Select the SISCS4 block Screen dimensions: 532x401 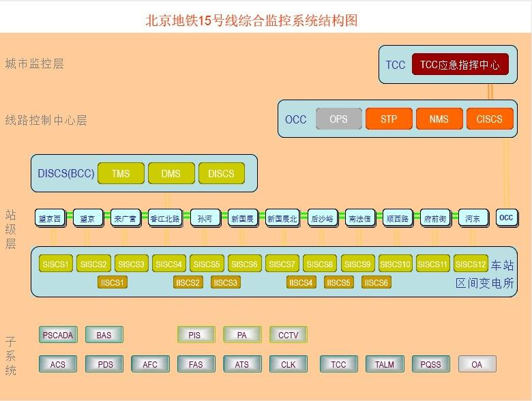tap(169, 264)
